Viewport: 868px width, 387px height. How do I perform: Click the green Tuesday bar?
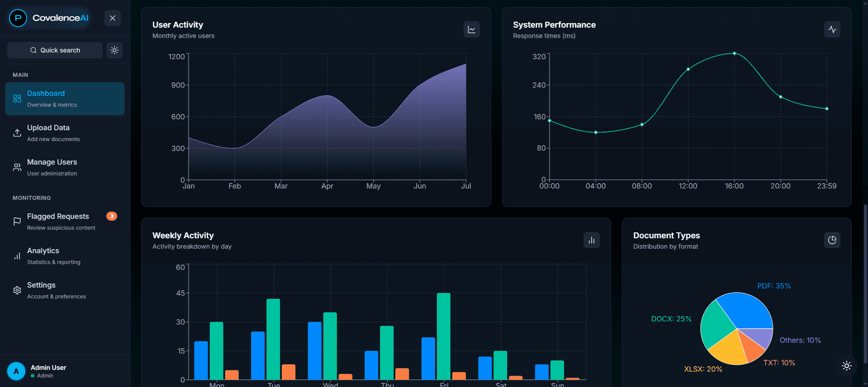point(273,339)
